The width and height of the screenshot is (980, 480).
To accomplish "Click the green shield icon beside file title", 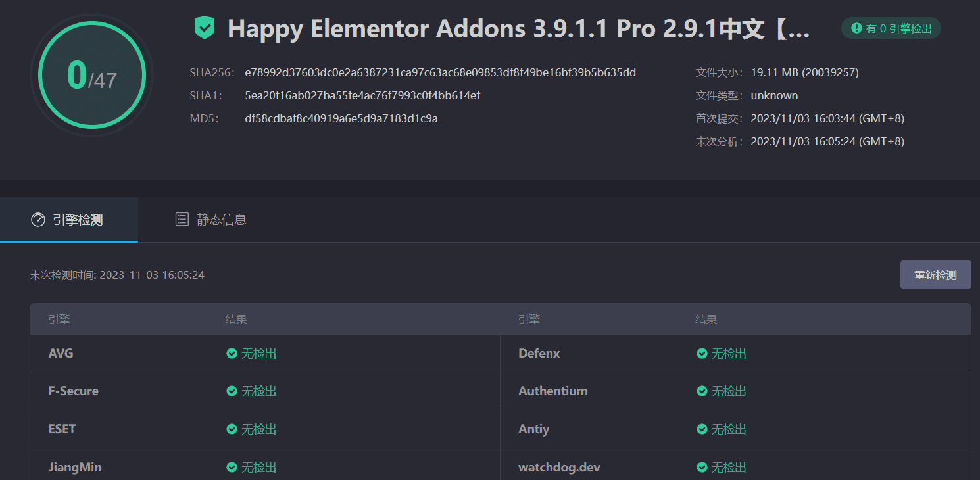I will [205, 28].
